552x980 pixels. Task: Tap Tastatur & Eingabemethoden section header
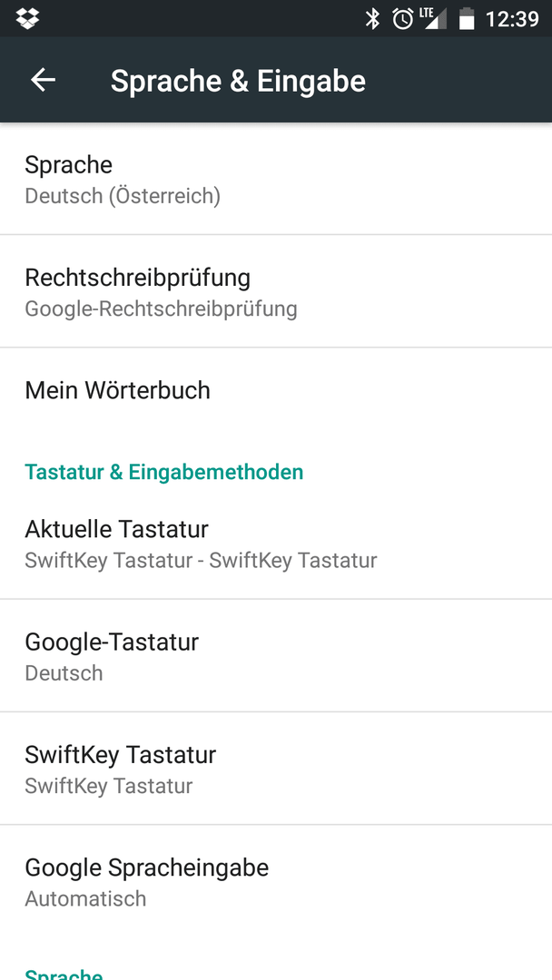point(163,472)
